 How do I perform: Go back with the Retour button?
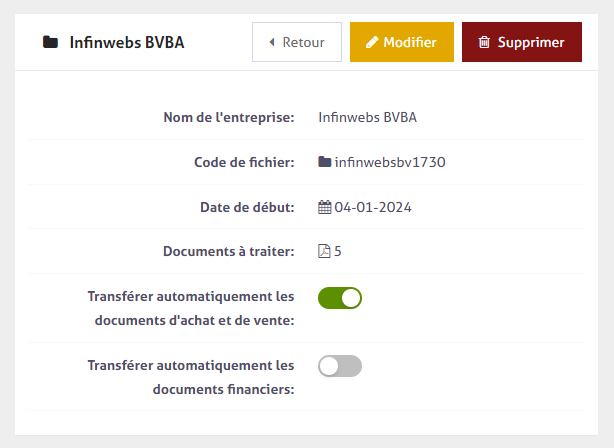tap(296, 43)
